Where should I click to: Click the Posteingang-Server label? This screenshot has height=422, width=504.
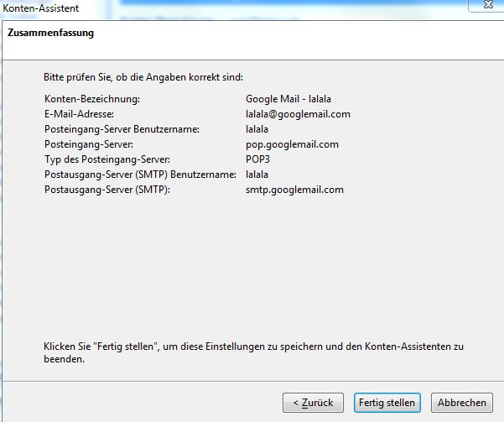tap(91, 144)
